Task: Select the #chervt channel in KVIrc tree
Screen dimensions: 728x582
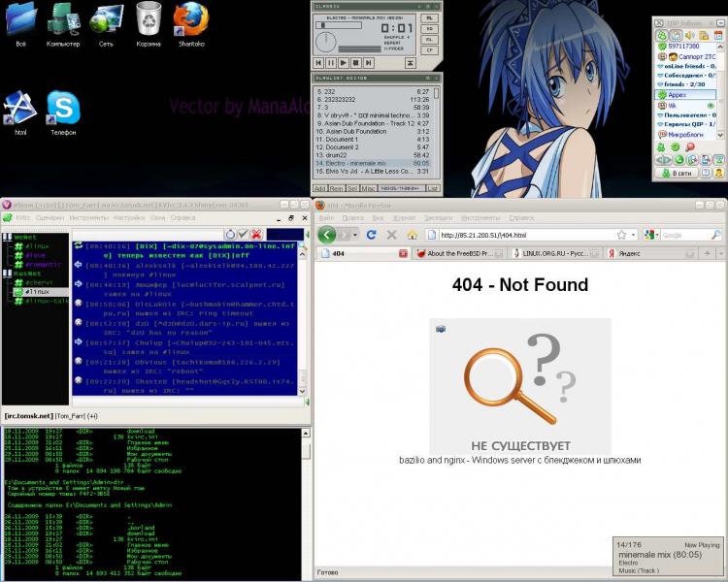Action: (39, 282)
